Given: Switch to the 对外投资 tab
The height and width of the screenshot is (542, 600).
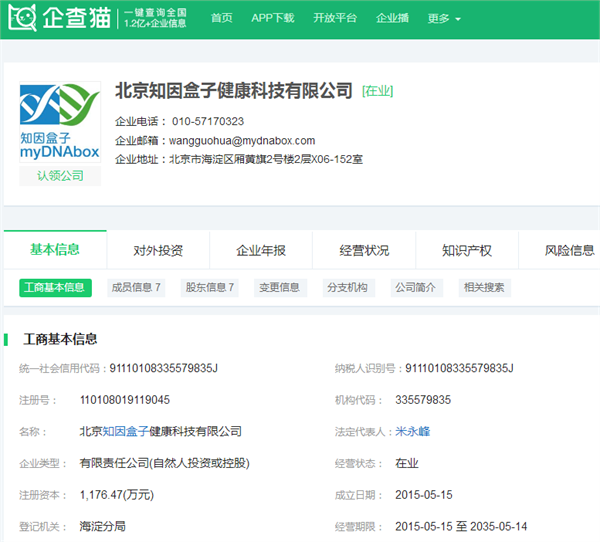Looking at the screenshot, I should (x=158, y=251).
